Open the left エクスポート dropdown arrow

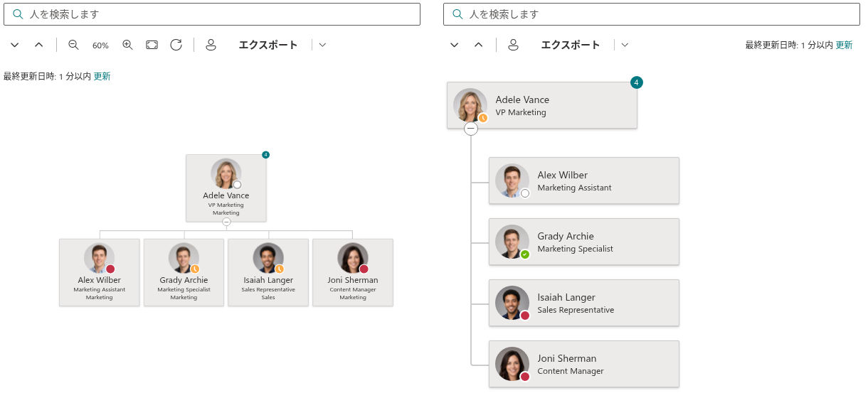coord(322,45)
